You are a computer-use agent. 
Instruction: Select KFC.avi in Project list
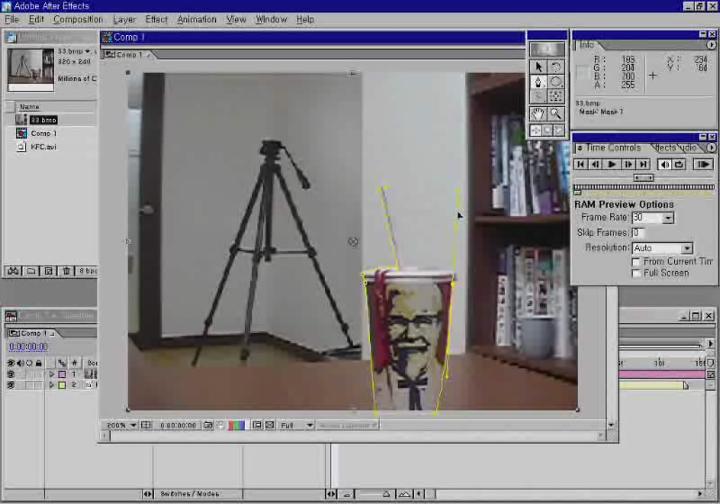tap(44, 147)
